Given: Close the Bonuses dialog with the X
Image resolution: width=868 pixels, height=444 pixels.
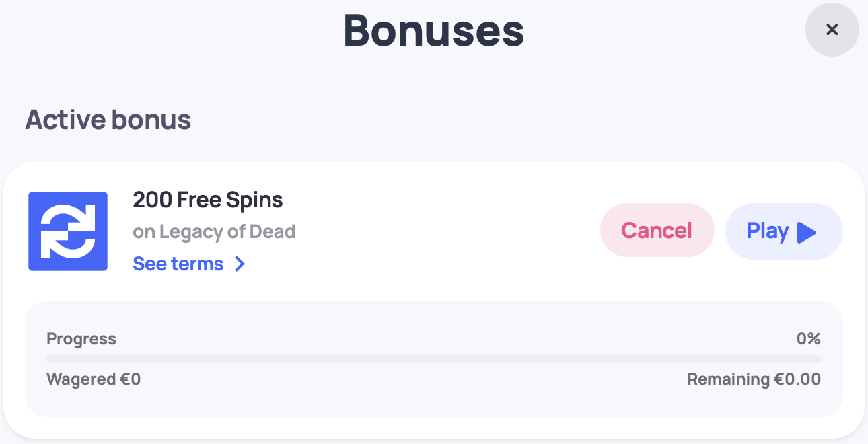Looking at the screenshot, I should click(x=832, y=30).
